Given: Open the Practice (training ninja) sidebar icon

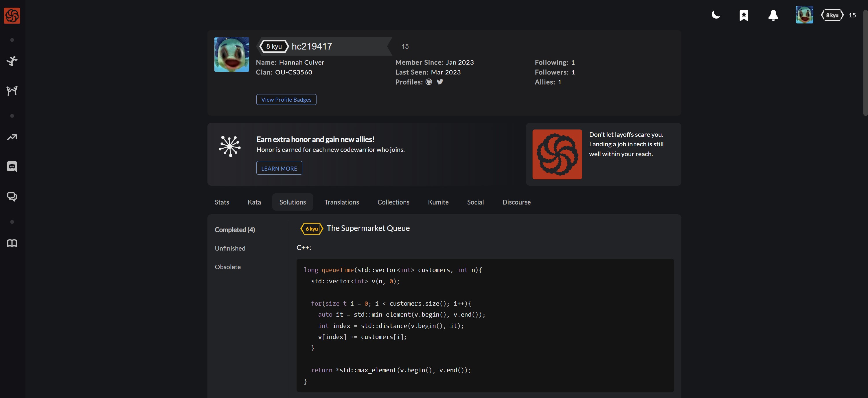Looking at the screenshot, I should [12, 61].
